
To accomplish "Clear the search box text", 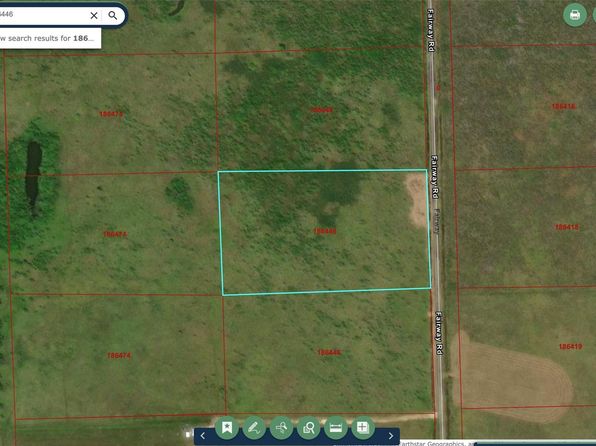I will pos(94,16).
